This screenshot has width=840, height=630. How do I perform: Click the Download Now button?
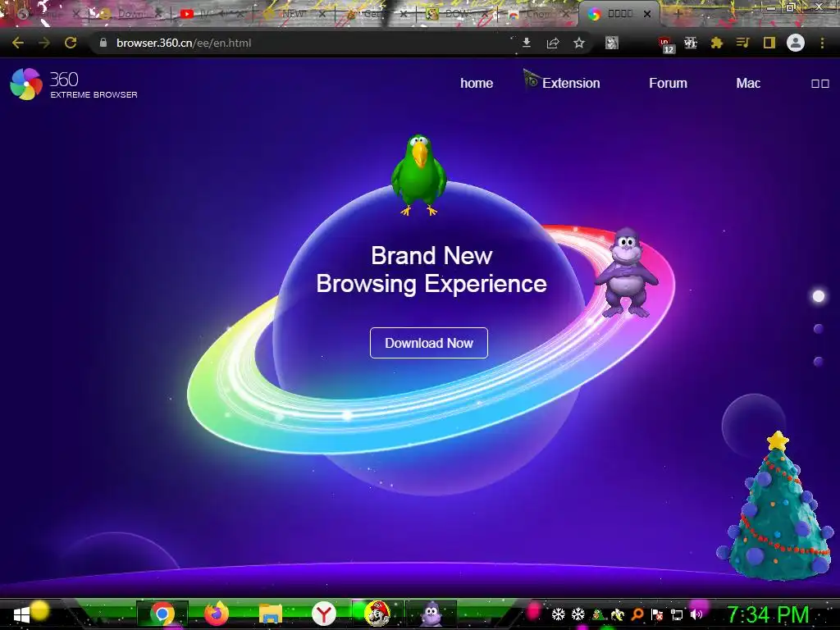[x=428, y=343]
